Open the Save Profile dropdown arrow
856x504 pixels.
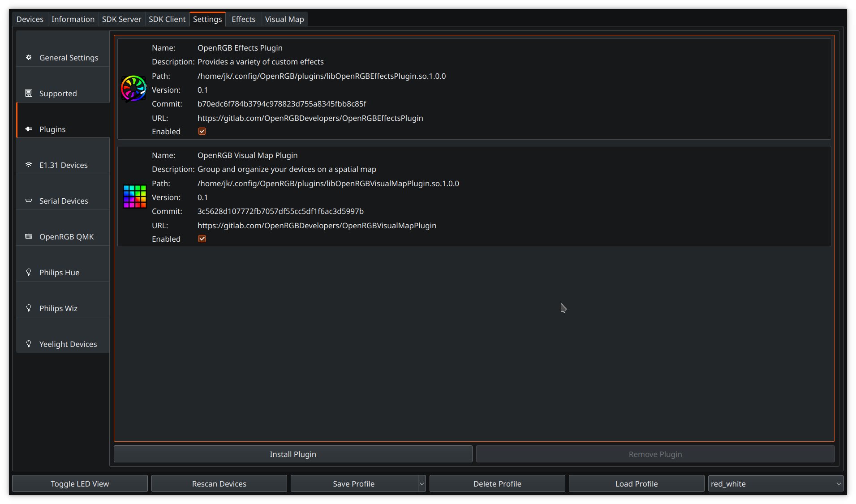(x=422, y=483)
